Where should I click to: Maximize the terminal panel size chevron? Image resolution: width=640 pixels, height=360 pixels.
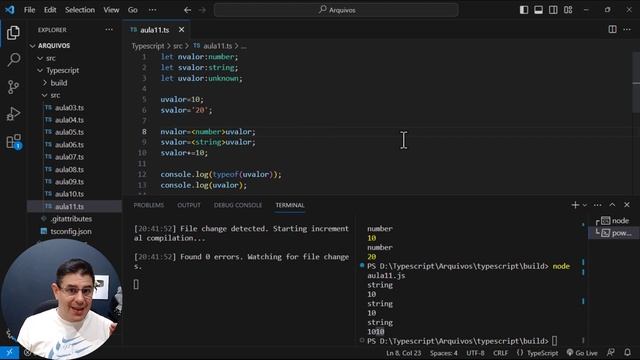612,205
